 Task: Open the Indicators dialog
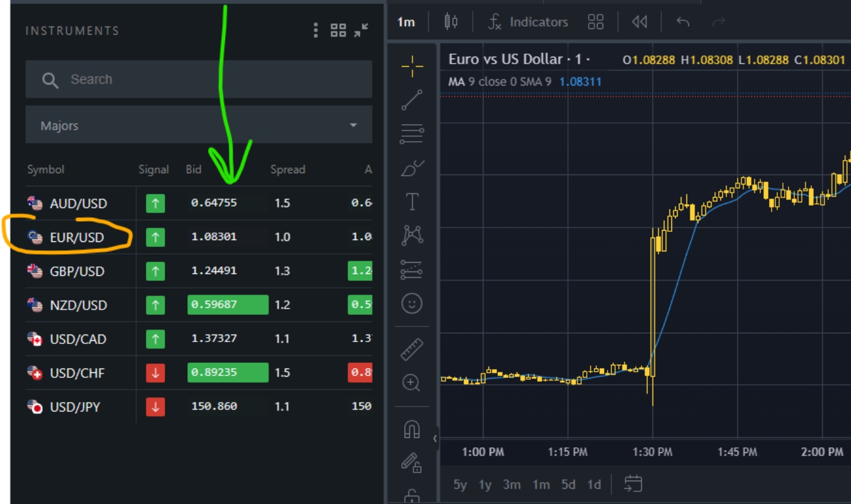pyautogui.click(x=528, y=22)
